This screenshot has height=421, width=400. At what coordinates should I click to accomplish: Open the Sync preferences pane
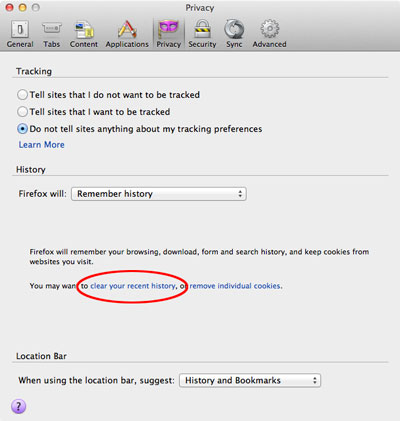coord(234,34)
